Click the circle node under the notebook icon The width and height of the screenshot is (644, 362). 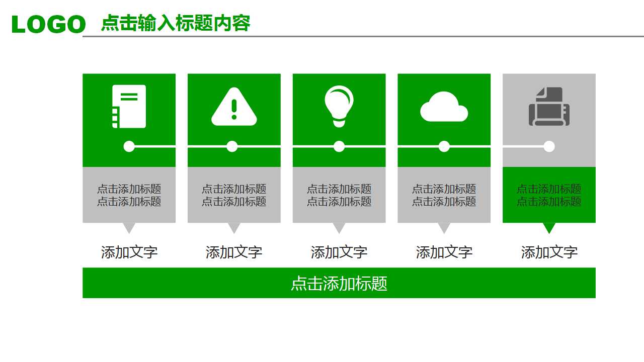[129, 147]
